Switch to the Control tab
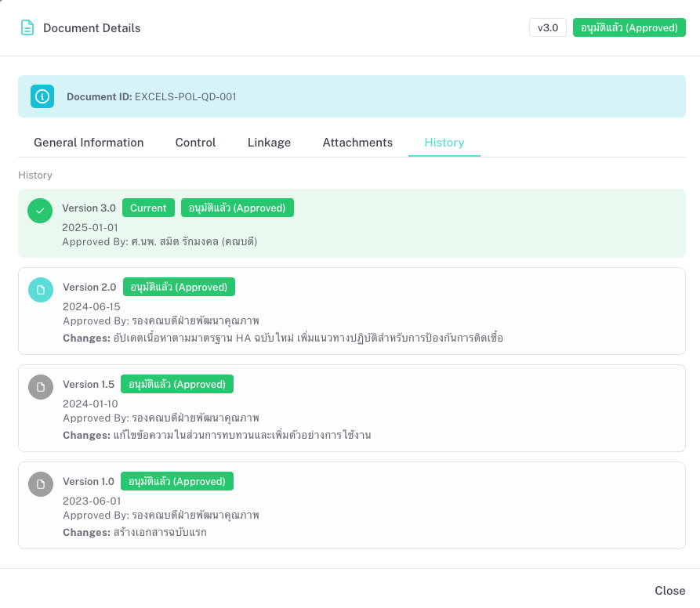Image resolution: width=700 pixels, height=608 pixels. point(195,143)
